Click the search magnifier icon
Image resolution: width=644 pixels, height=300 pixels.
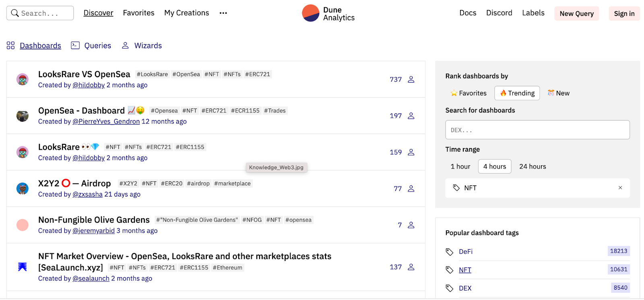[x=15, y=13]
